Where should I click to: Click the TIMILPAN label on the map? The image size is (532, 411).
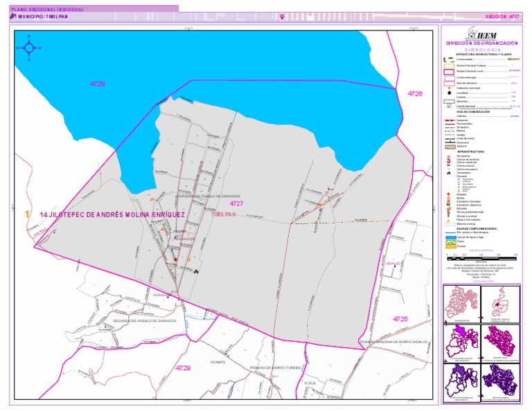tap(224, 214)
